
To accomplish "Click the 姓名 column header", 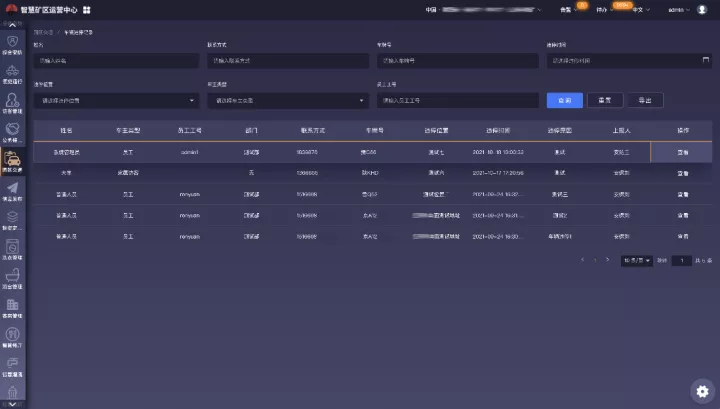I will 67,131.
